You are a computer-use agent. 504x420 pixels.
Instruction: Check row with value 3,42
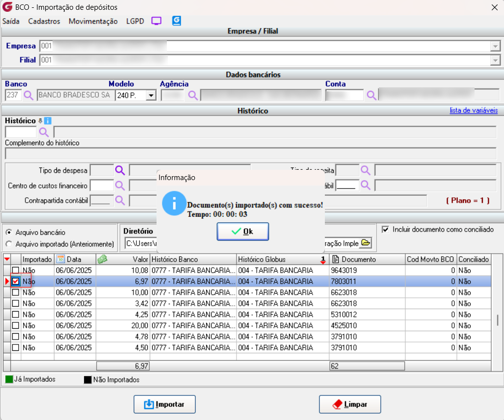pos(15,303)
